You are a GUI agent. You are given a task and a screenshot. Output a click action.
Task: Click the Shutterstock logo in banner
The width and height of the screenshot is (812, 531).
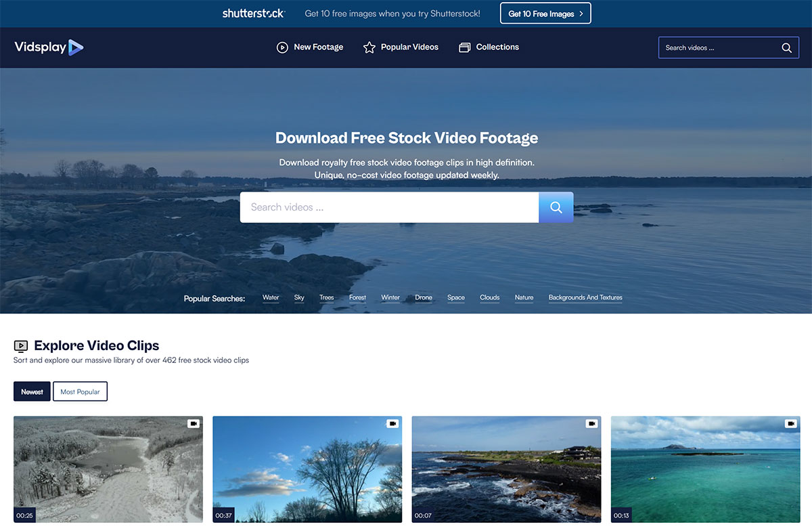click(254, 14)
